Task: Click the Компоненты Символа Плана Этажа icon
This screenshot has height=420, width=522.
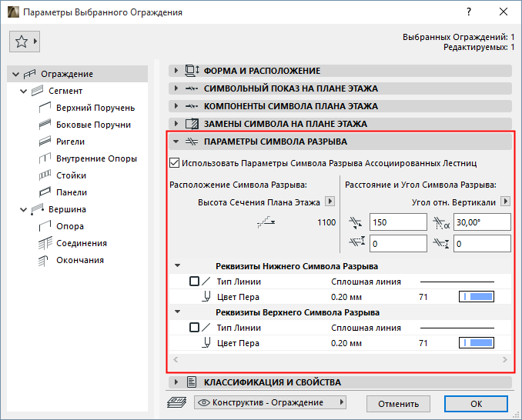Action: tap(192, 106)
